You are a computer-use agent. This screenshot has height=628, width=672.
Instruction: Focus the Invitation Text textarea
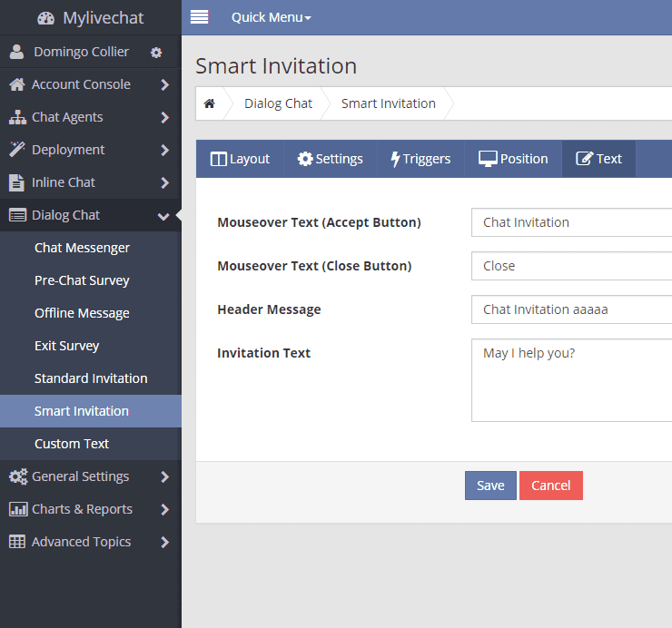point(572,380)
